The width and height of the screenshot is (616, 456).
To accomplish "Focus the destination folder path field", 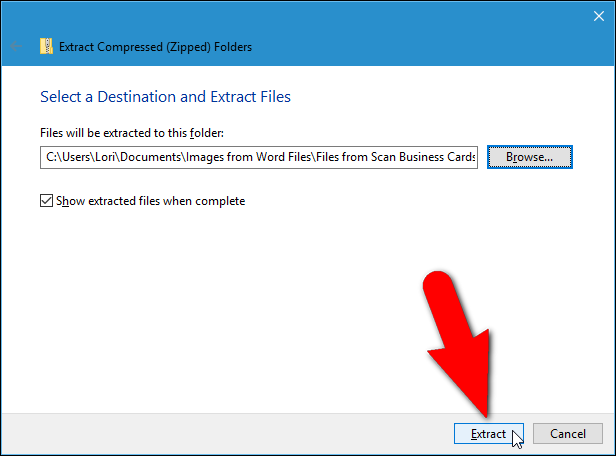I will click(x=260, y=157).
